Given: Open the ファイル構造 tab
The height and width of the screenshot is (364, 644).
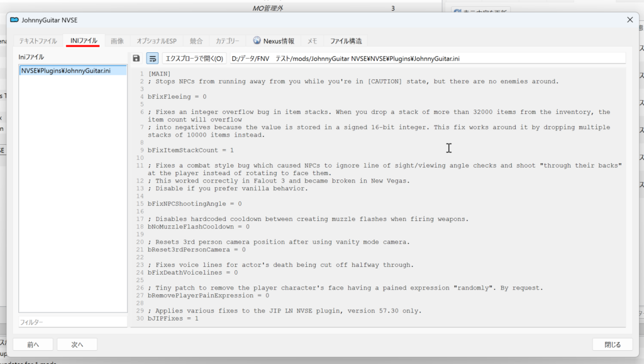Looking at the screenshot, I should pyautogui.click(x=346, y=41).
